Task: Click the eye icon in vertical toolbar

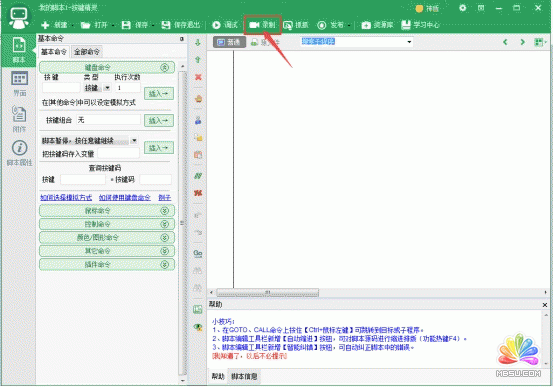Action: point(198,327)
